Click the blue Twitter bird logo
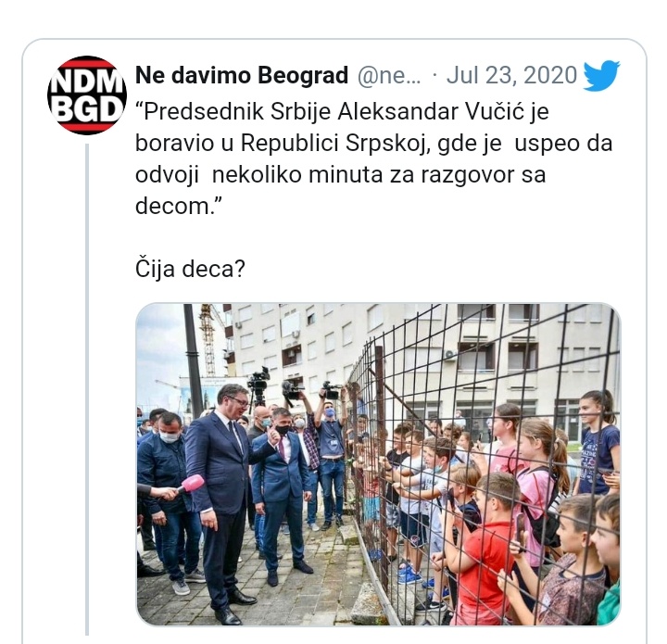667x644 pixels. [x=601, y=76]
